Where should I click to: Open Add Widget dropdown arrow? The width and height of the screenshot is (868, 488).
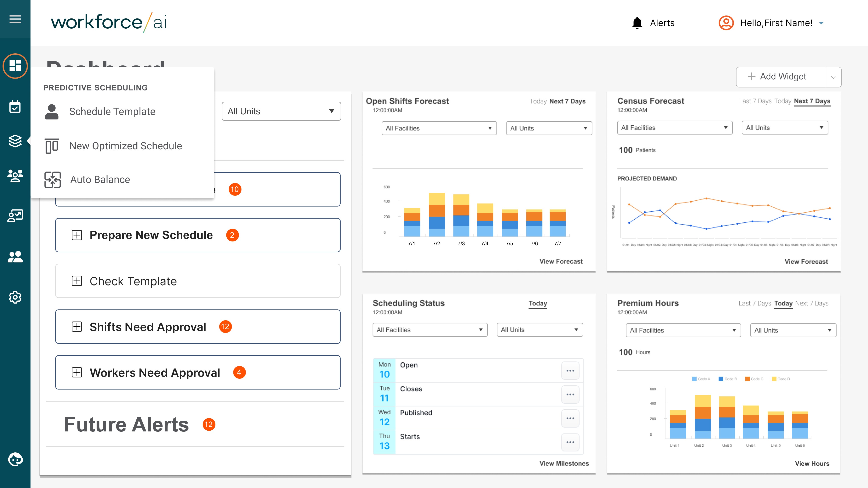pyautogui.click(x=833, y=77)
